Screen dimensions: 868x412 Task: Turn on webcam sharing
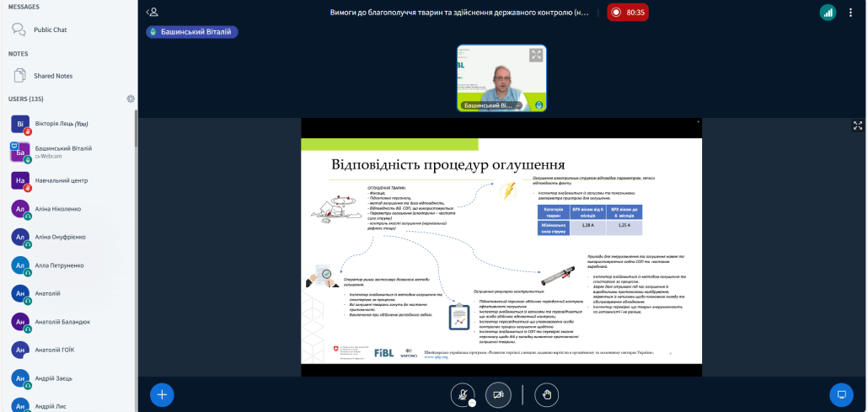[x=498, y=393]
